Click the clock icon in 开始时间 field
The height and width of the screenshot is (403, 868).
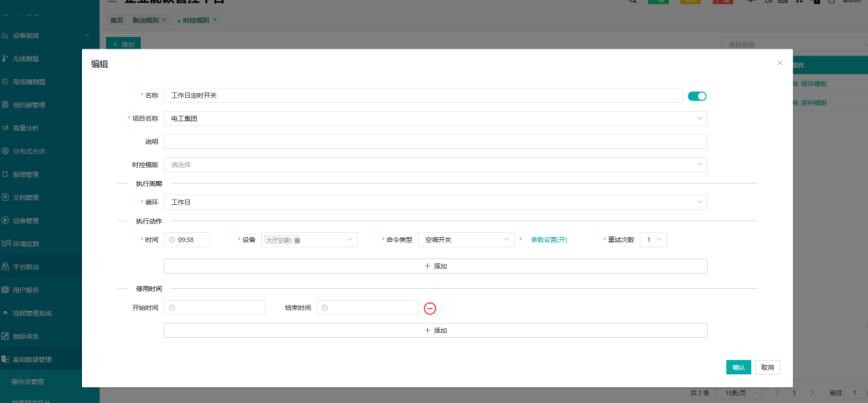click(172, 308)
